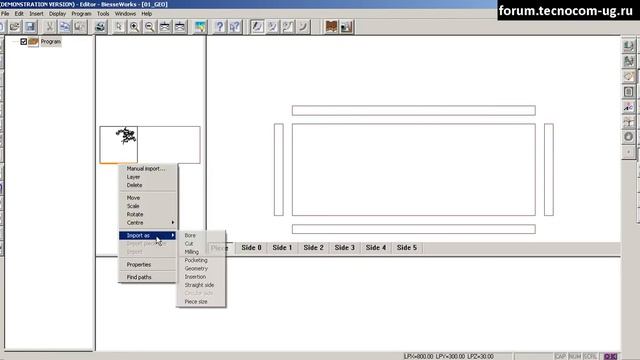Switch to the Side 3 tab
Screen dimensions: 640x360
point(344,248)
